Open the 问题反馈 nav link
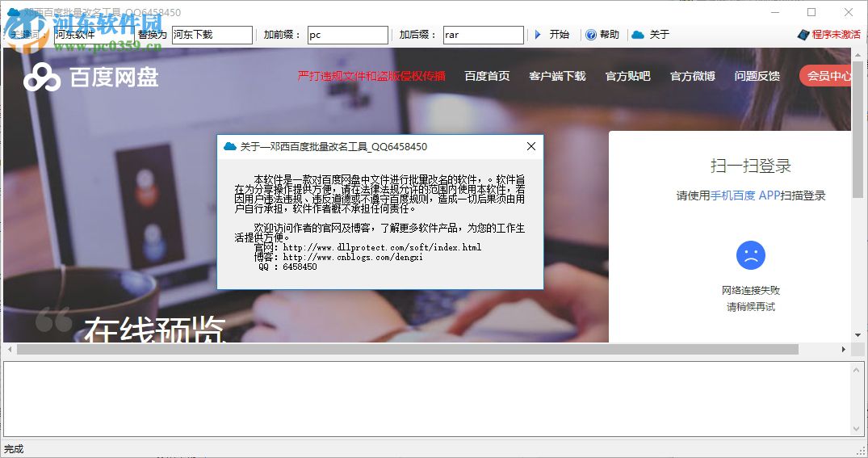This screenshot has height=458, width=868. (x=757, y=76)
